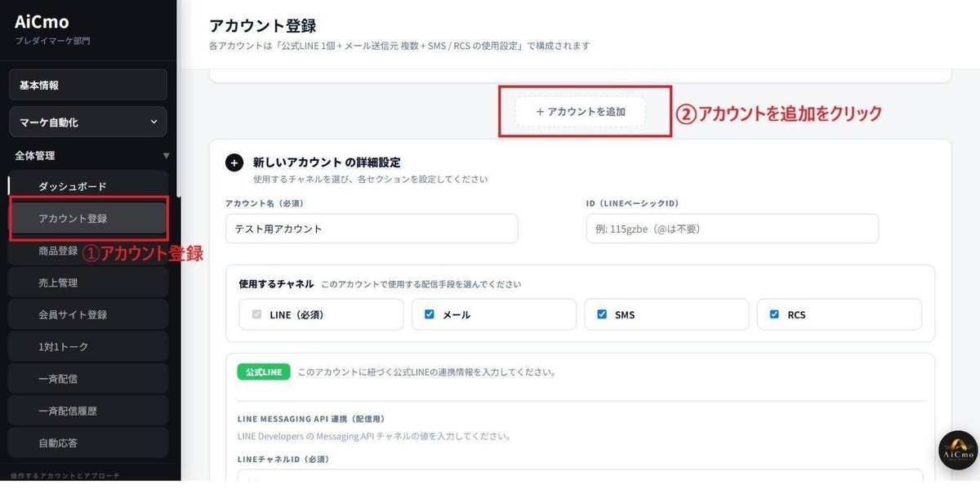Click the 公式LINE green badge
This screenshot has width=980, height=498.
264,371
